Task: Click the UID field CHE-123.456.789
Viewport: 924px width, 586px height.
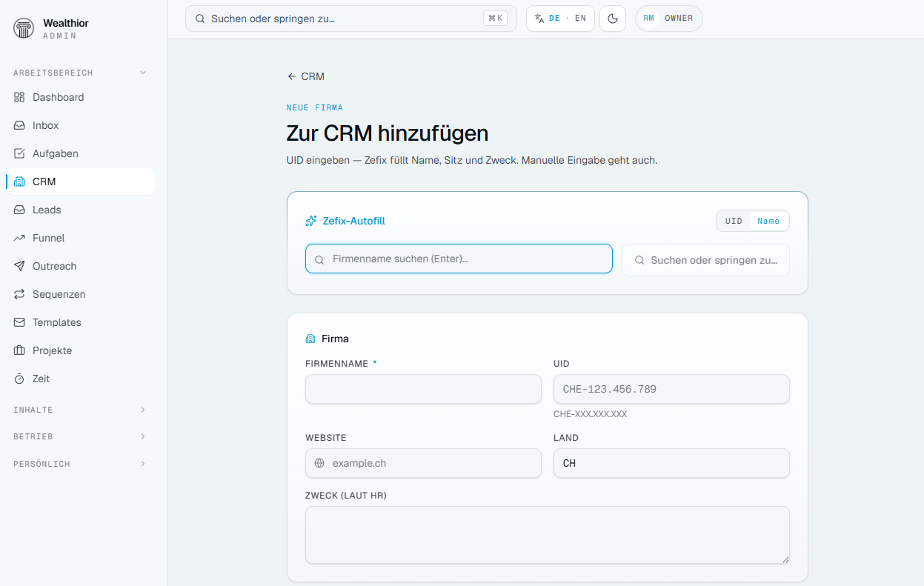Action: pyautogui.click(x=671, y=389)
